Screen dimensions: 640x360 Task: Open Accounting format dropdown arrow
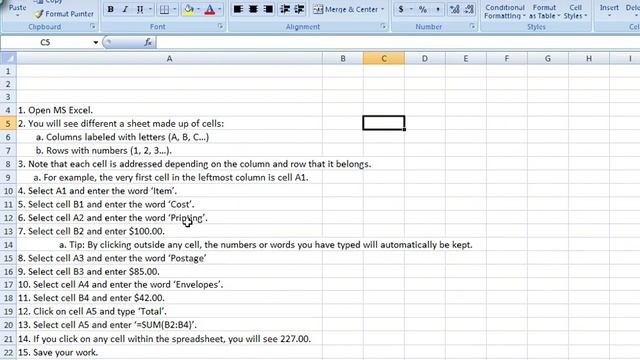pyautogui.click(x=411, y=9)
